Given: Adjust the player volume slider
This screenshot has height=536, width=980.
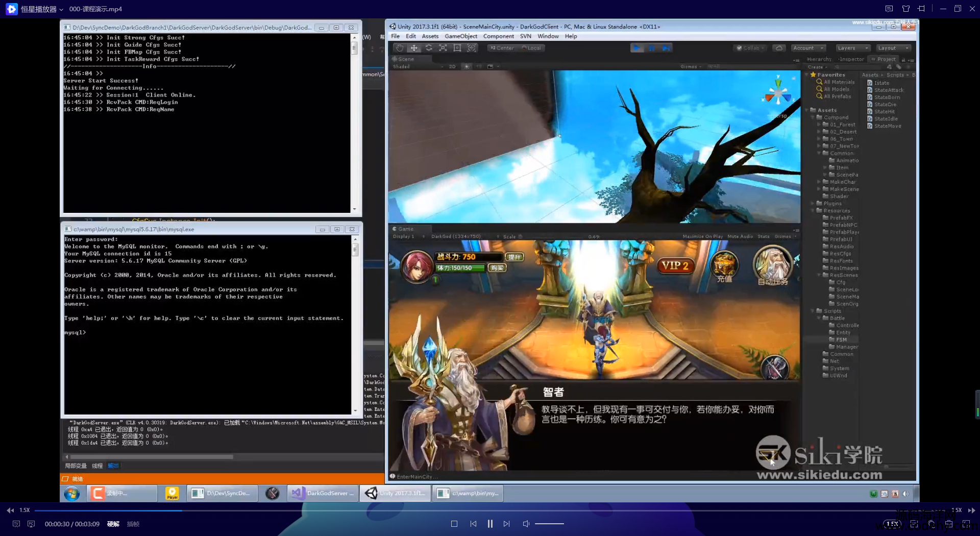Looking at the screenshot, I should (x=549, y=524).
